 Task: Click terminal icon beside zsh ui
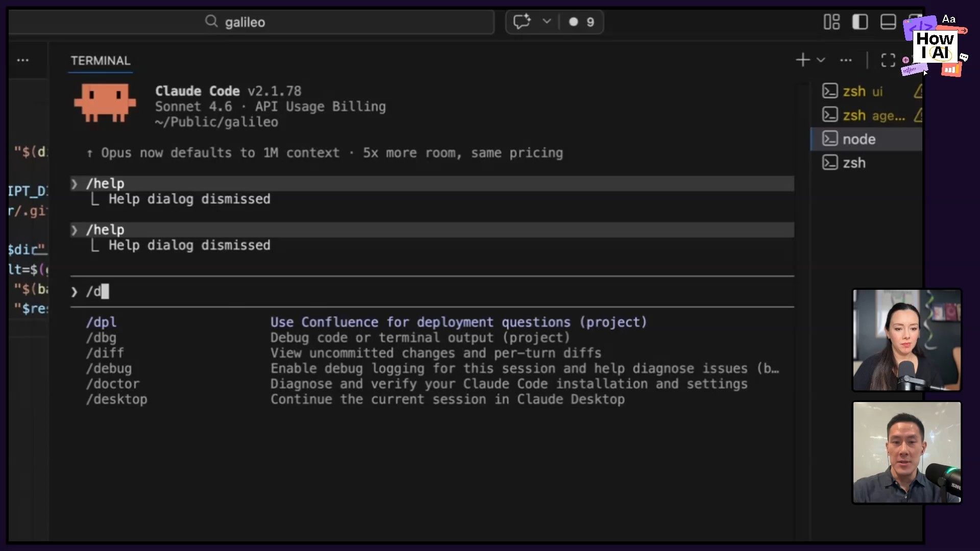click(830, 91)
